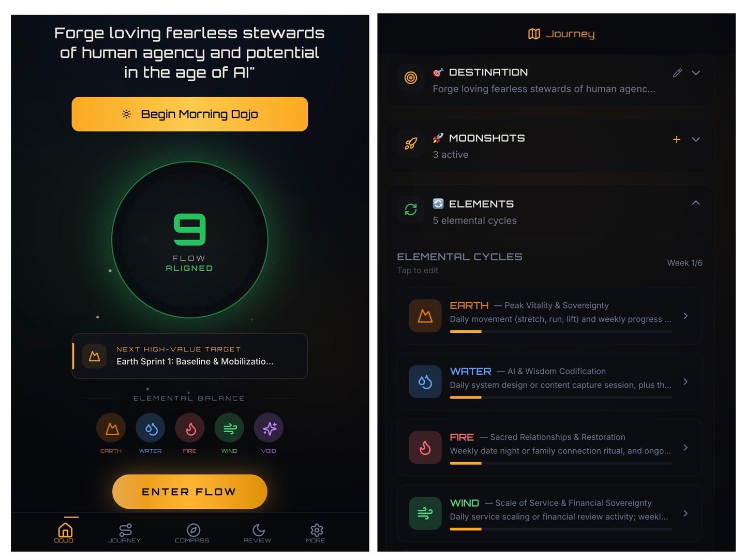
Task: Open the Next High-Value Target card
Action: (190, 356)
